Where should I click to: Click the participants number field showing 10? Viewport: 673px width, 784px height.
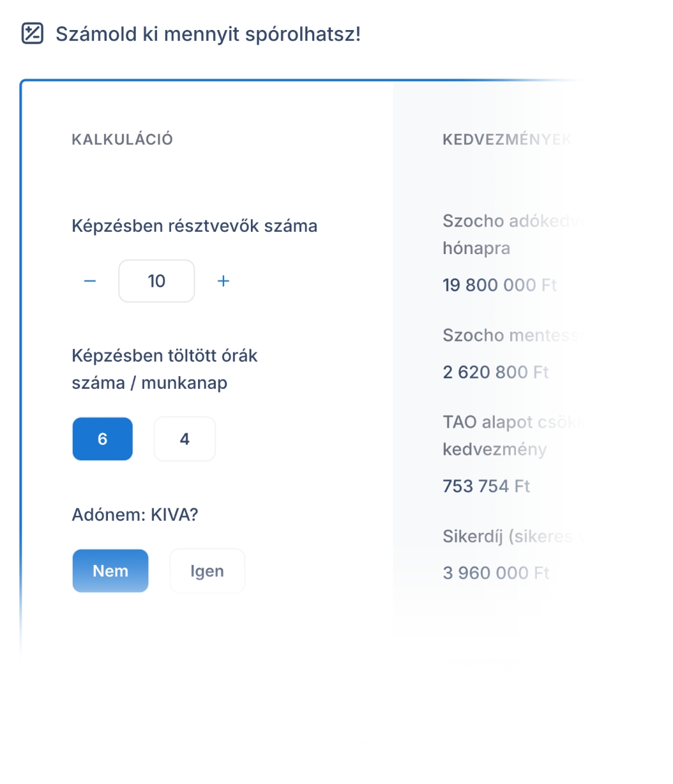(156, 280)
